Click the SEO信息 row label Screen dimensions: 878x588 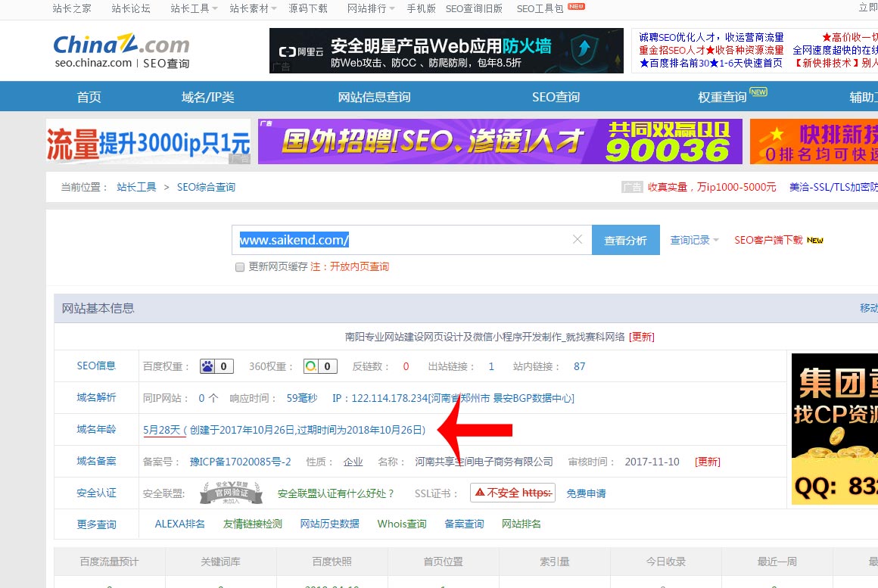tap(96, 366)
